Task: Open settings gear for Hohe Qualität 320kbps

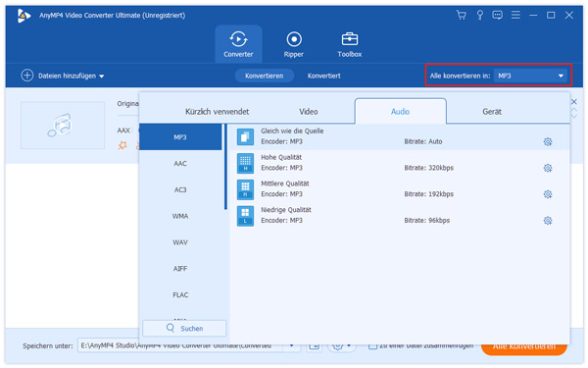Action: 548,168
